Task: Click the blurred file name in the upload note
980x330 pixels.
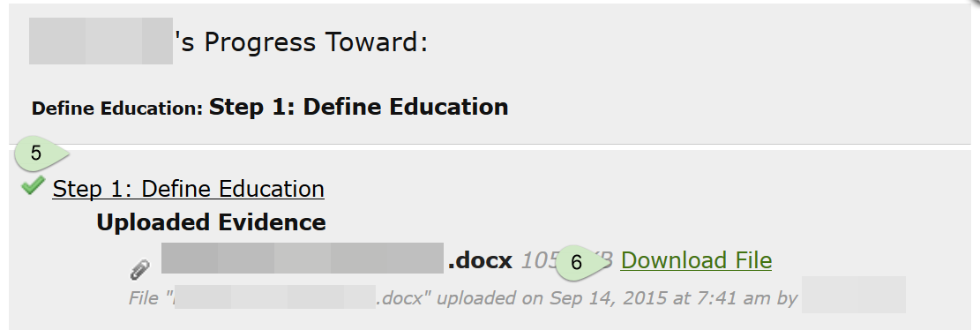Action: 275,296
